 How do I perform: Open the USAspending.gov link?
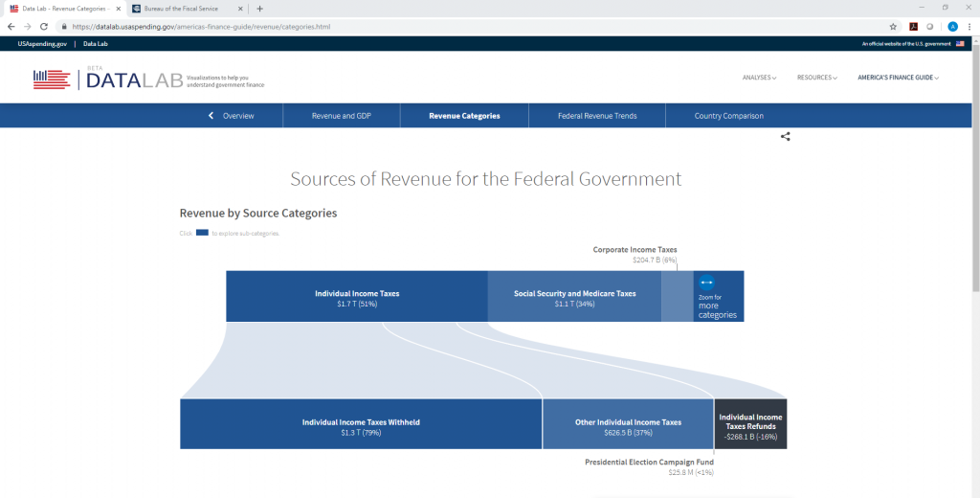coord(42,44)
